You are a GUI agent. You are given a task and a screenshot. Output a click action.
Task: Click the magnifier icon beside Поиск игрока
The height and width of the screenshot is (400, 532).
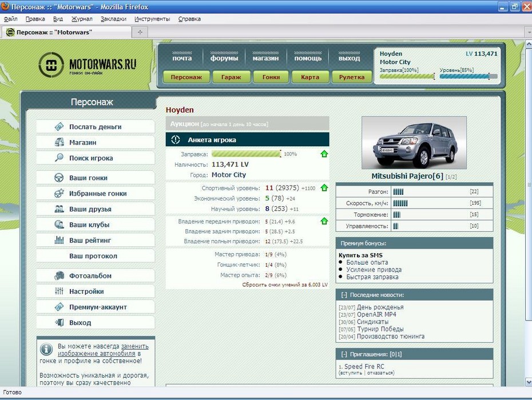point(59,158)
